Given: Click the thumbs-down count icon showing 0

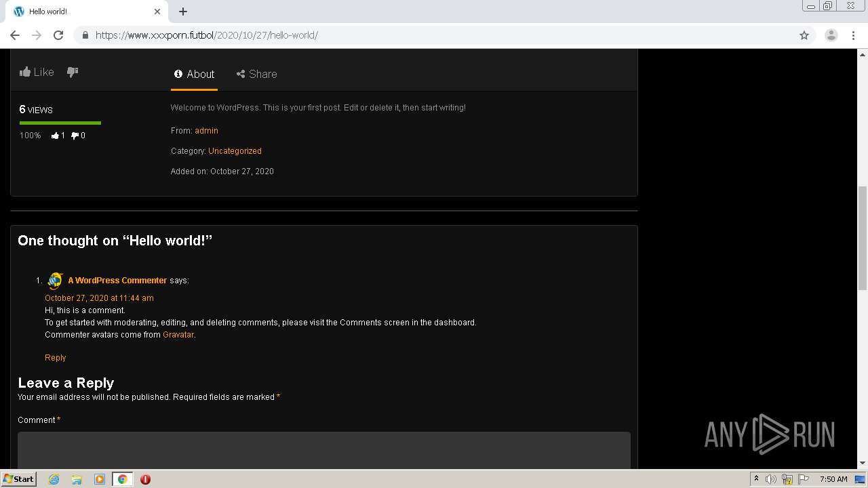Looking at the screenshot, I should [75, 136].
